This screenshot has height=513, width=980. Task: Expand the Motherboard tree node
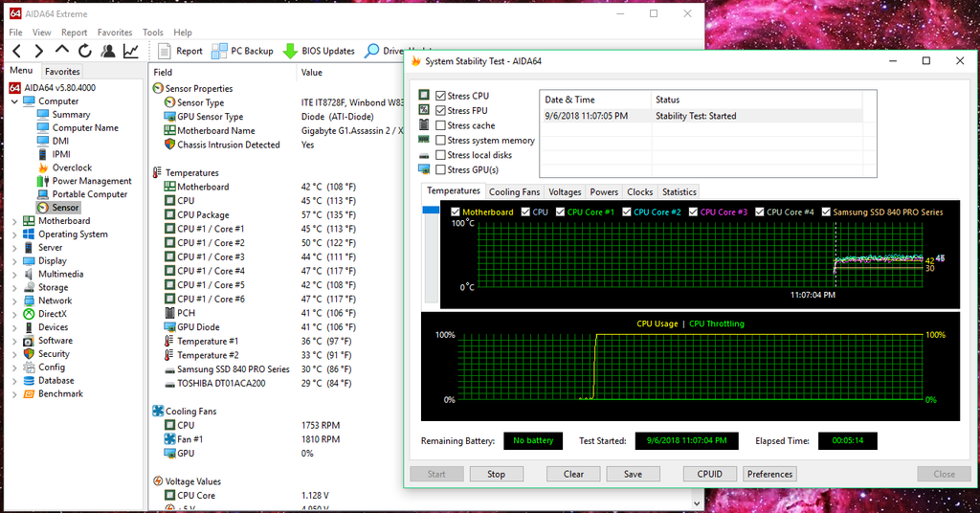pyautogui.click(x=15, y=221)
